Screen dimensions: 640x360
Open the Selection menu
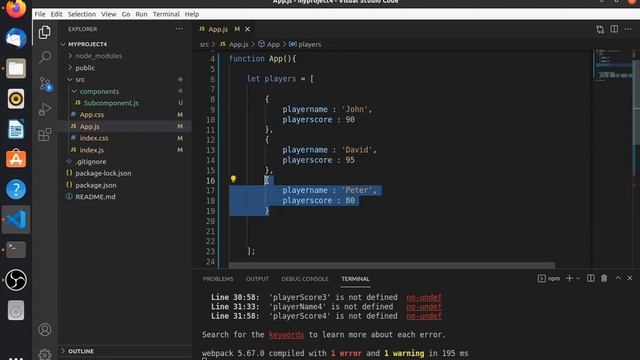(82, 14)
